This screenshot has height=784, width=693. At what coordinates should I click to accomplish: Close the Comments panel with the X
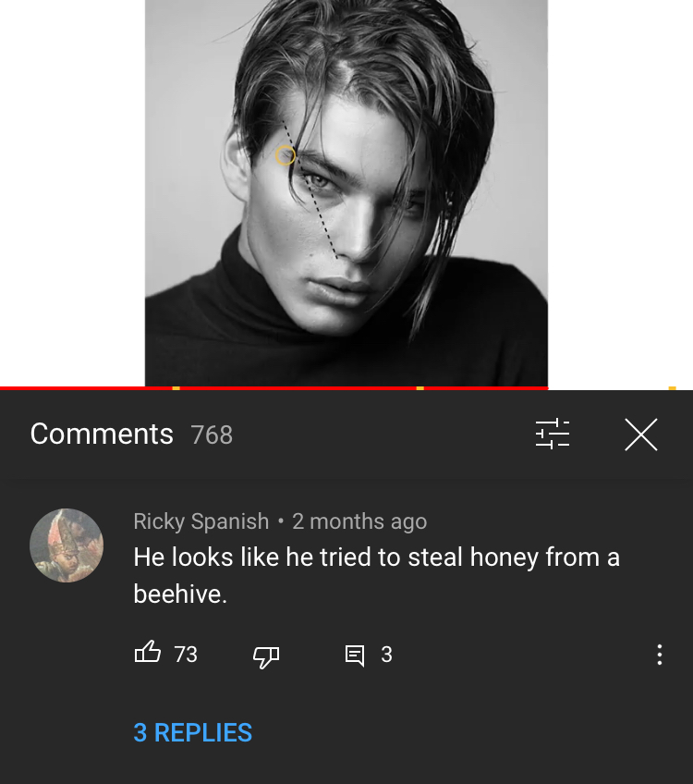tap(641, 435)
